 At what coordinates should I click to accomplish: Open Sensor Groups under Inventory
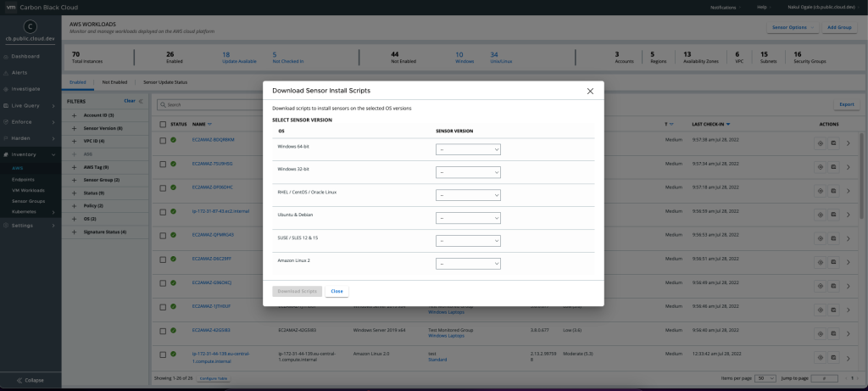(x=28, y=201)
